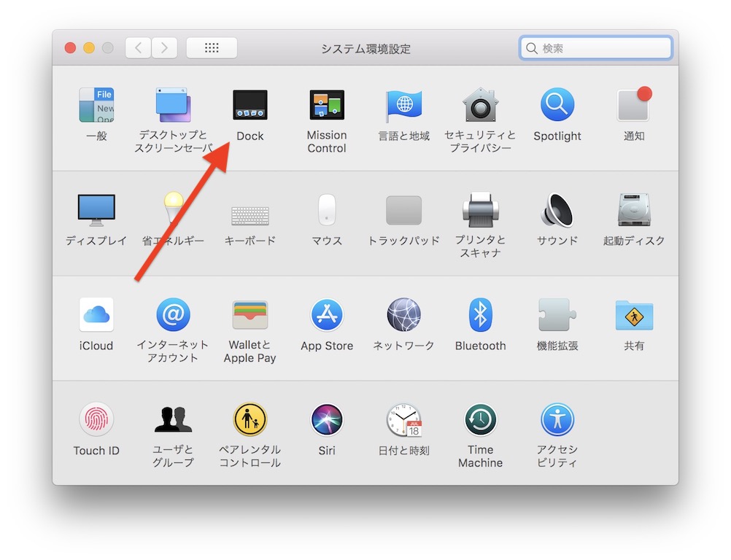Screen dimensions: 731x560
Task: Open キーボード preferences icon
Action: [250, 216]
